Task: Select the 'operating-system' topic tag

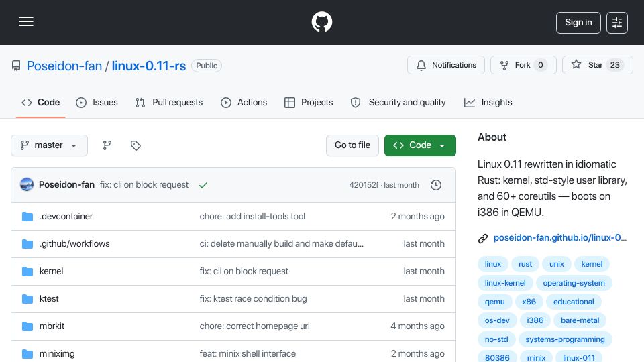Action: pyautogui.click(x=574, y=283)
